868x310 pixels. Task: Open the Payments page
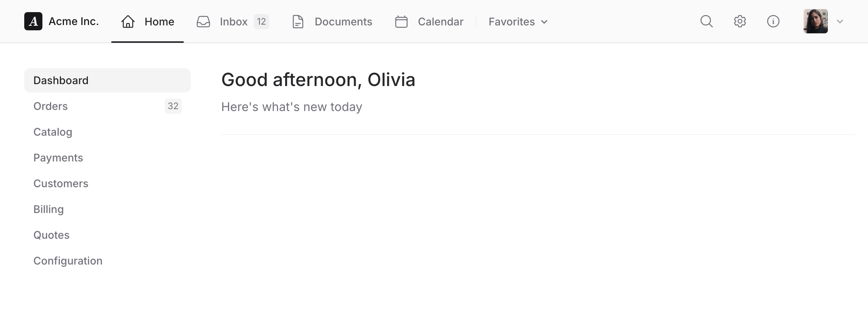(58, 158)
